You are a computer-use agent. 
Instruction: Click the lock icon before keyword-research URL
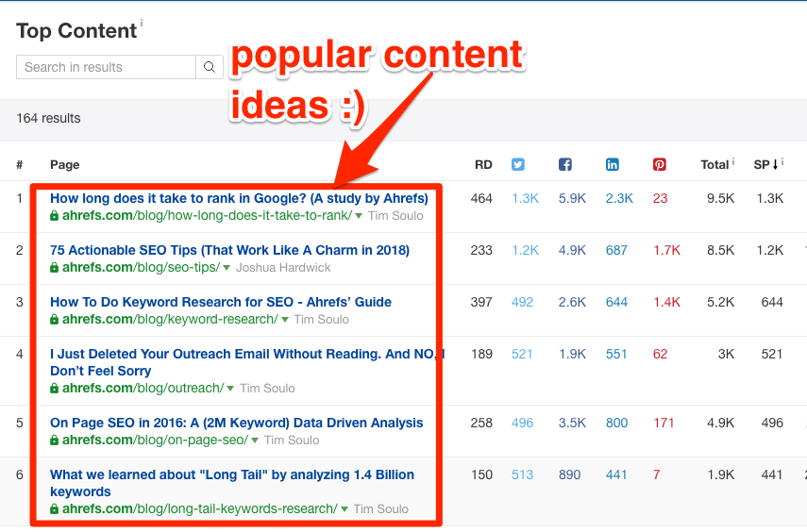pyautogui.click(x=54, y=320)
